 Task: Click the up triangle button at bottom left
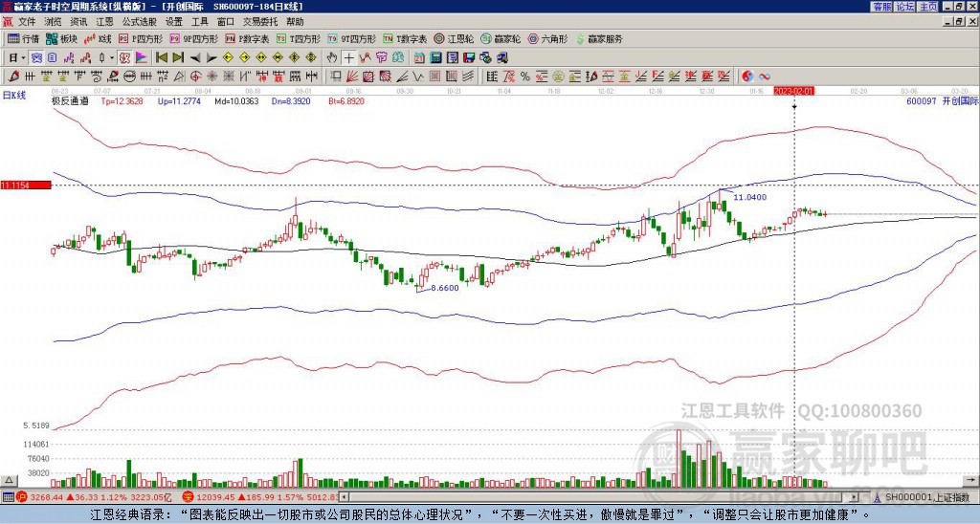click(8, 481)
